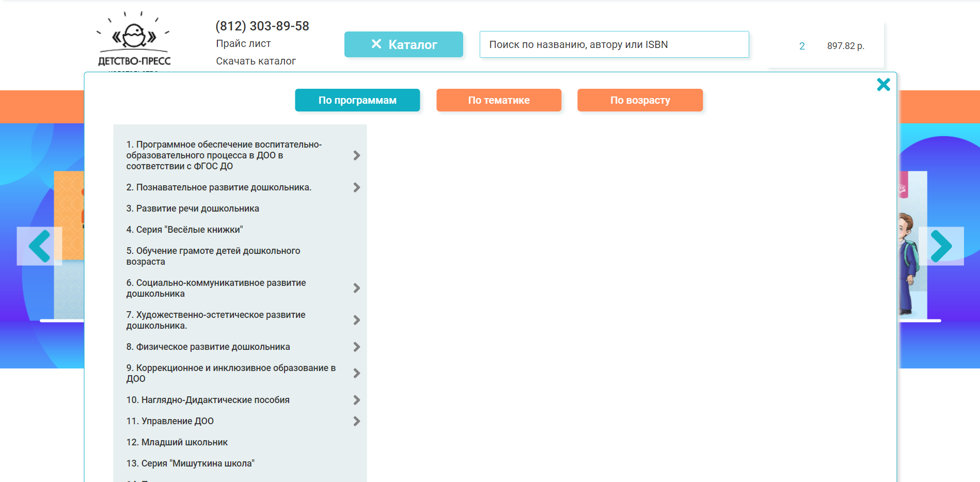Close the catalog popup with the X icon
The width and height of the screenshot is (980, 482).
click(x=883, y=85)
